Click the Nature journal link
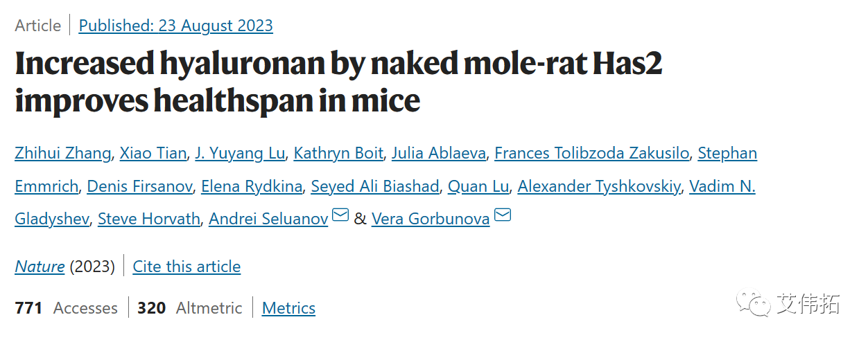The width and height of the screenshot is (868, 342). click(x=40, y=267)
